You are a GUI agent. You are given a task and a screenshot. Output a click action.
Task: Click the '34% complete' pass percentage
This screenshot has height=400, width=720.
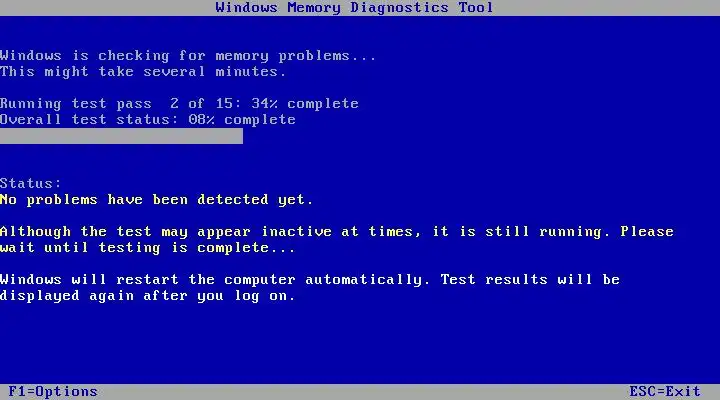click(x=305, y=104)
